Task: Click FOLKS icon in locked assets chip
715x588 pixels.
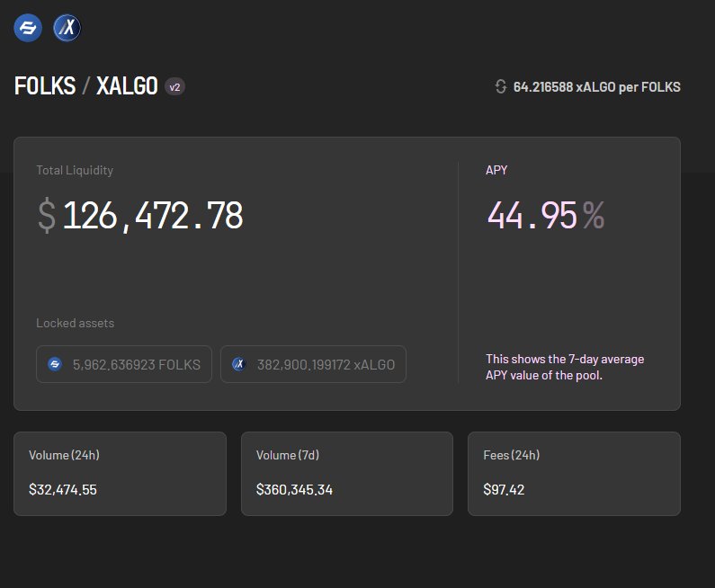Action: 55,364
